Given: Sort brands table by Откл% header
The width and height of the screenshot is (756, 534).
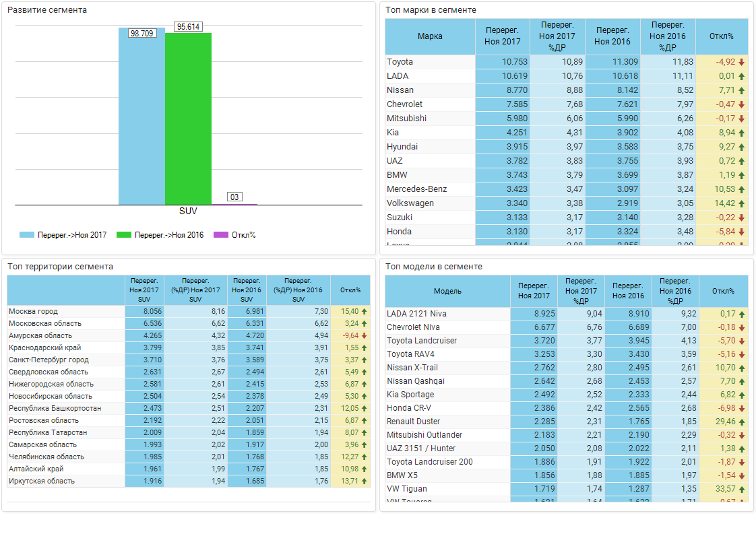Looking at the screenshot, I should tap(722, 36).
